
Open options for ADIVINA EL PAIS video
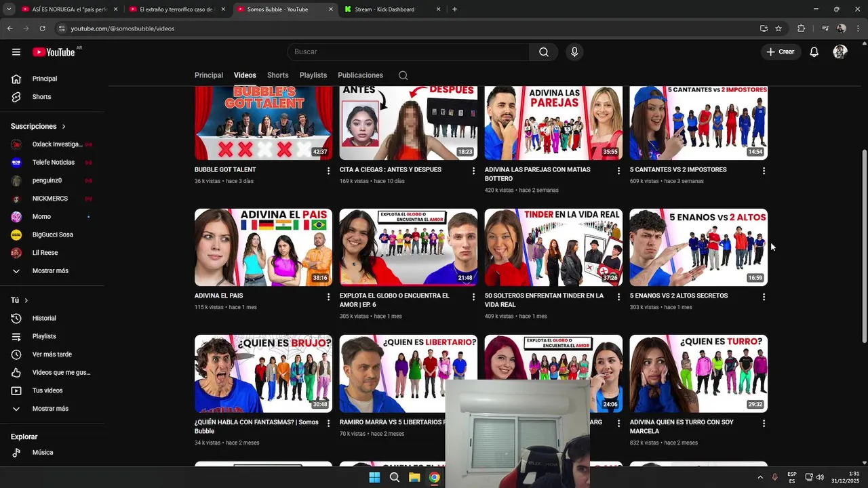click(328, 297)
